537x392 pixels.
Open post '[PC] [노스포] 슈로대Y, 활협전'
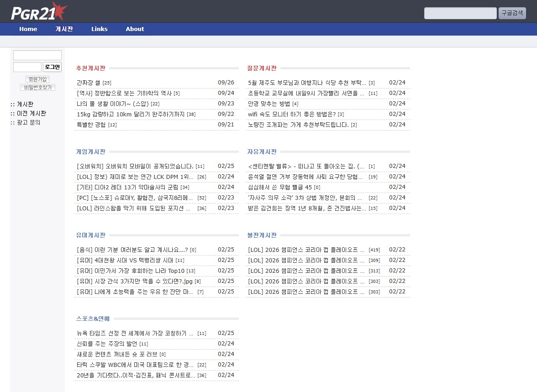(135, 198)
